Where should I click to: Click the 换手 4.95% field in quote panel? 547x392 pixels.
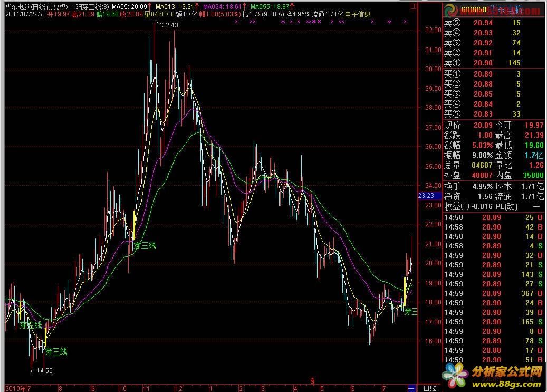point(468,186)
